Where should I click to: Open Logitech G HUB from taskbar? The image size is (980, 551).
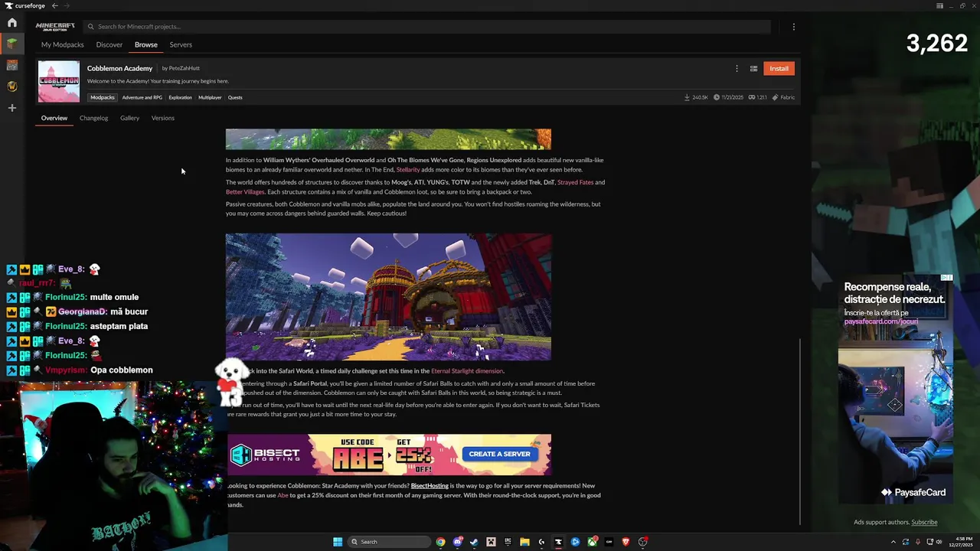click(x=541, y=542)
